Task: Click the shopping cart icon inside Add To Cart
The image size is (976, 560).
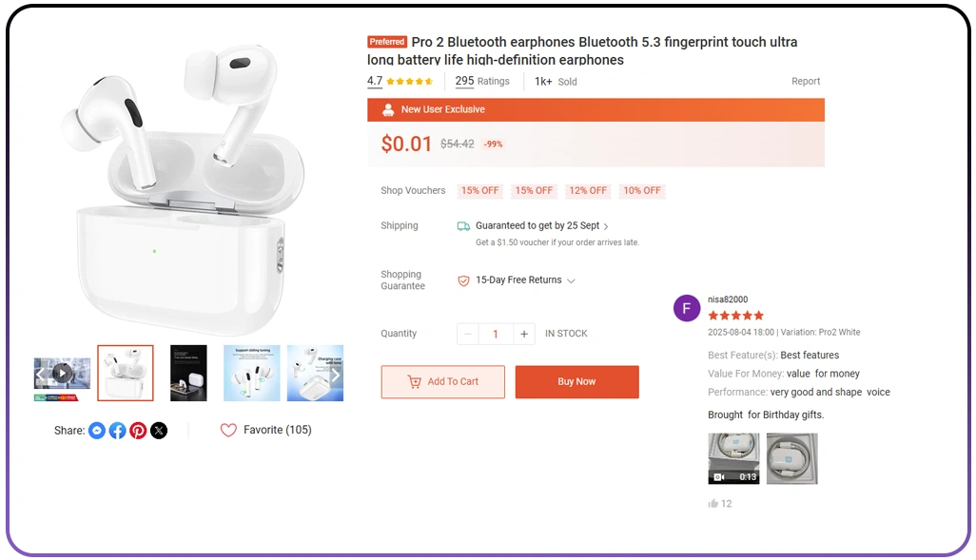Action: tap(416, 381)
